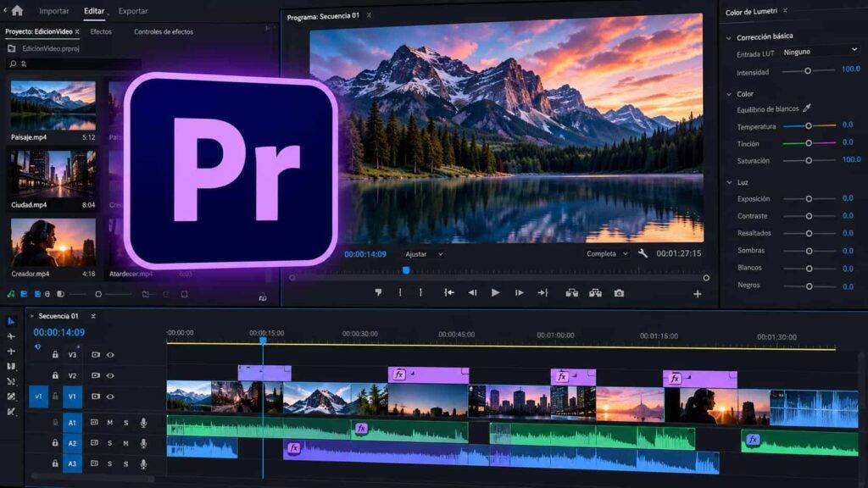Select the Color de Lumetri tab

pyautogui.click(x=751, y=12)
